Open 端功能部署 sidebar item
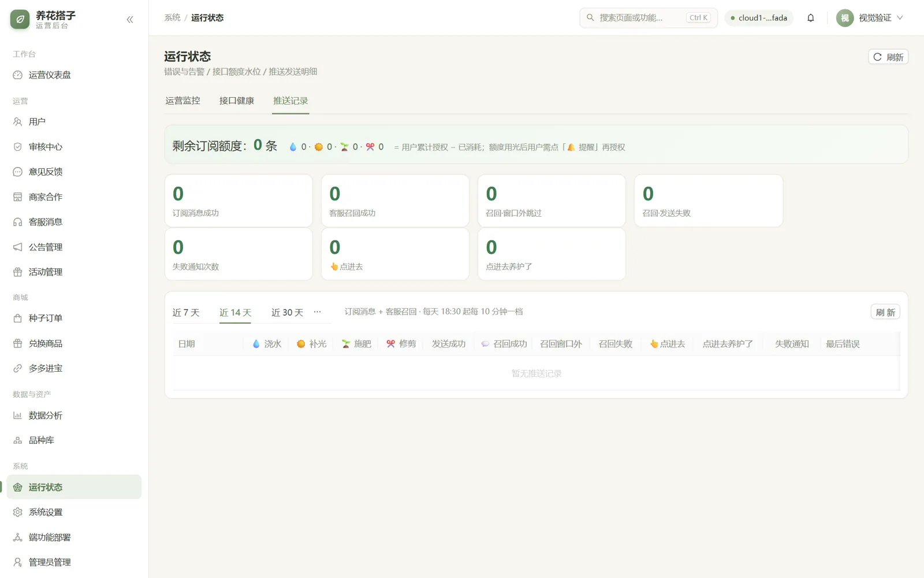 tap(74, 538)
